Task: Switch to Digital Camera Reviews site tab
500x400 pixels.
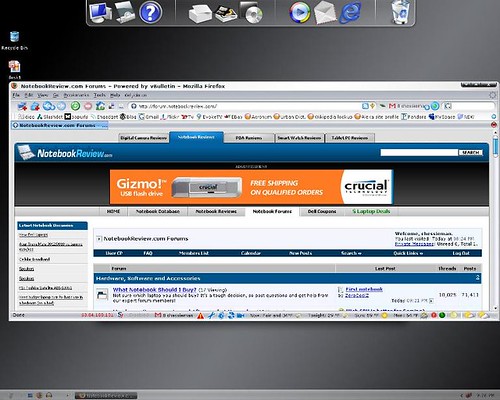Action: pos(143,138)
